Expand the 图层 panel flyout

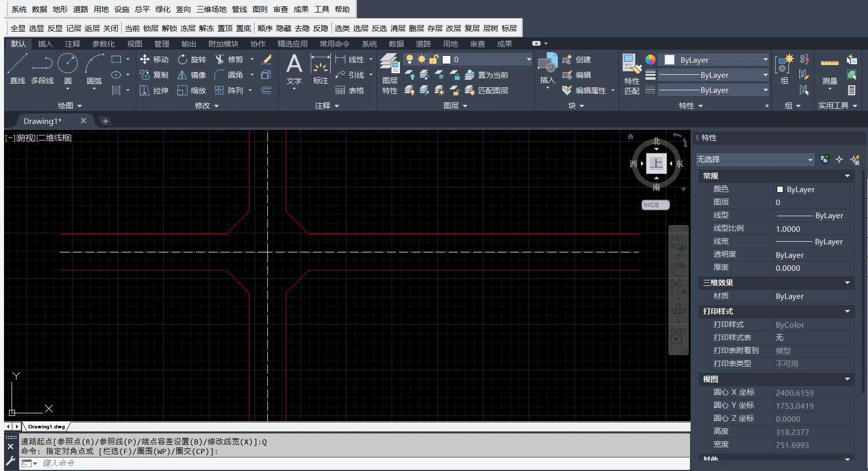click(455, 105)
